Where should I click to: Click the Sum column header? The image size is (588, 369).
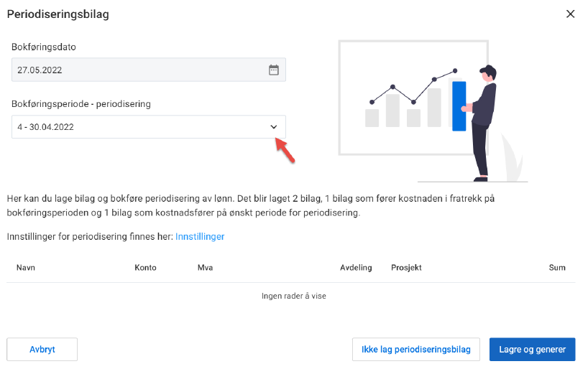[557, 268]
